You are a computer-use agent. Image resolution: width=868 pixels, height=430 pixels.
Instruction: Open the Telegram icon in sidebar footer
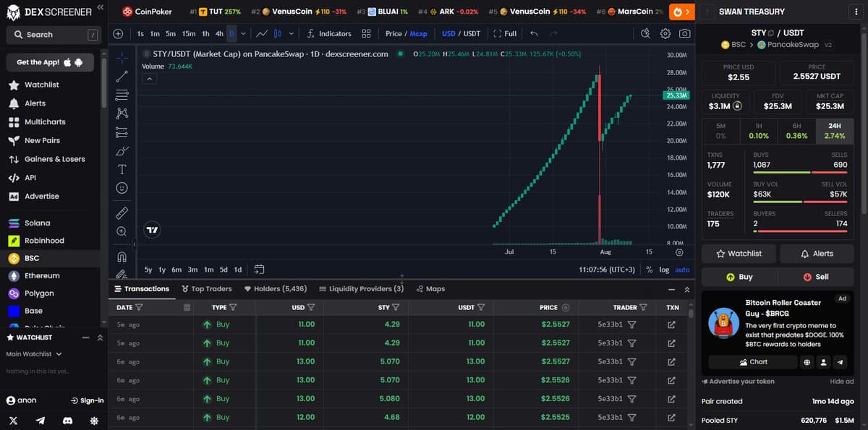tap(41, 421)
